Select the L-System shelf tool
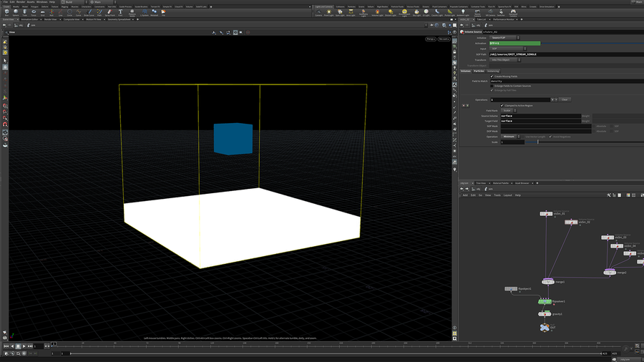This screenshot has width=644, height=362. pyautogui.click(x=144, y=13)
